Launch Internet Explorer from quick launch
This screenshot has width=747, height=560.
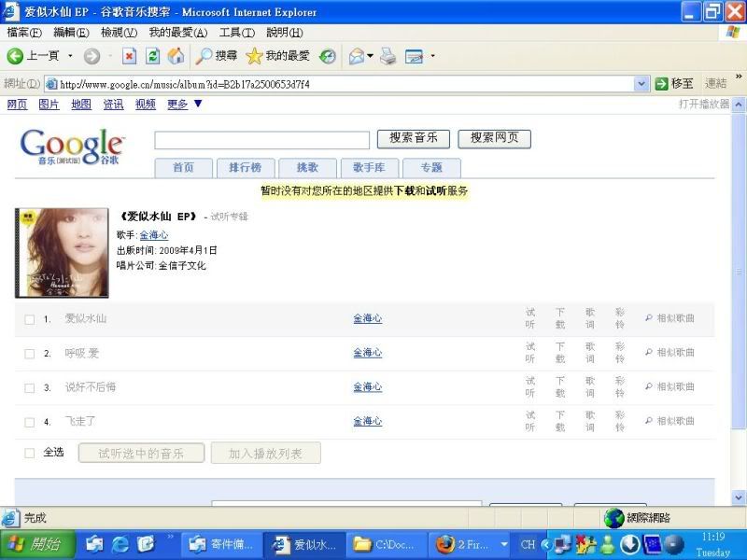(x=120, y=544)
